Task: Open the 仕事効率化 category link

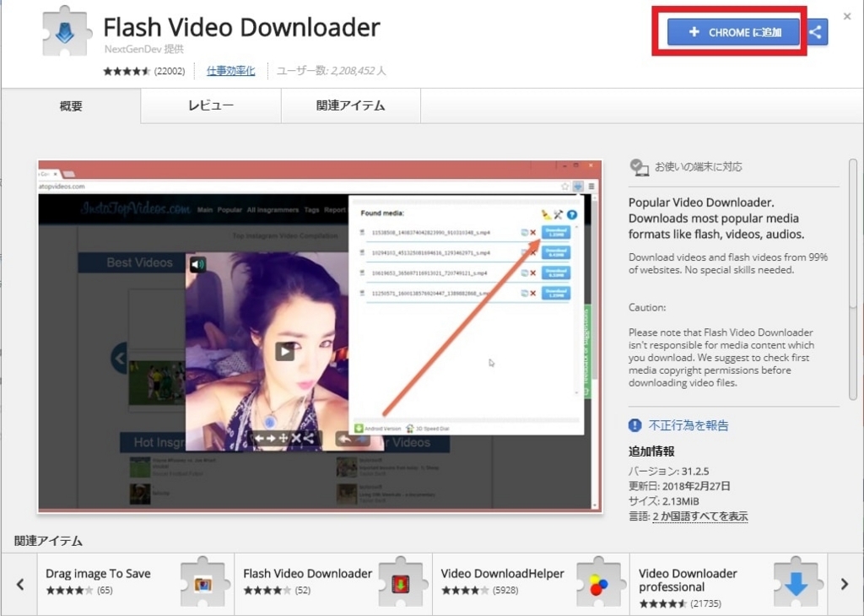Action: [x=230, y=71]
